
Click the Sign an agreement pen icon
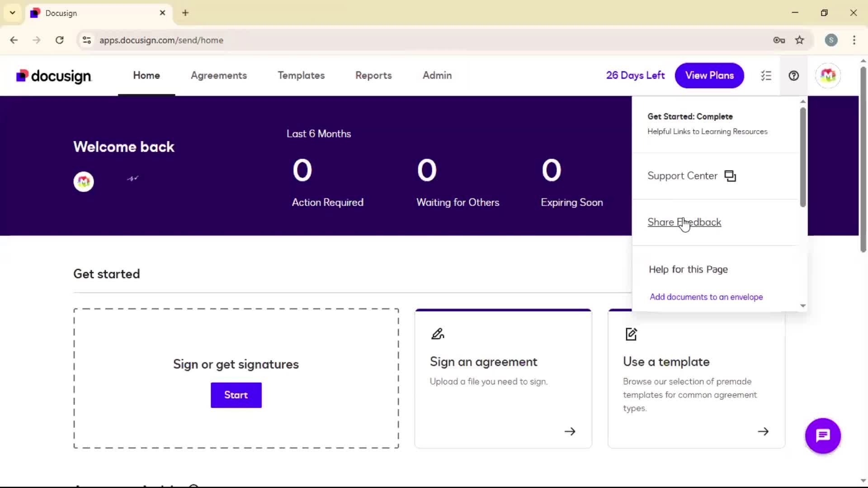[438, 334]
